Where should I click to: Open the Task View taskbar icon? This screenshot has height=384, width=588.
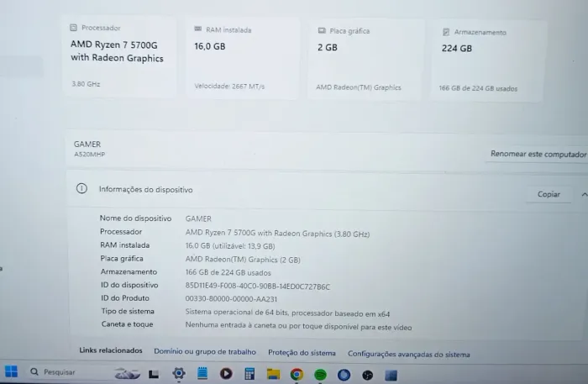click(x=154, y=374)
